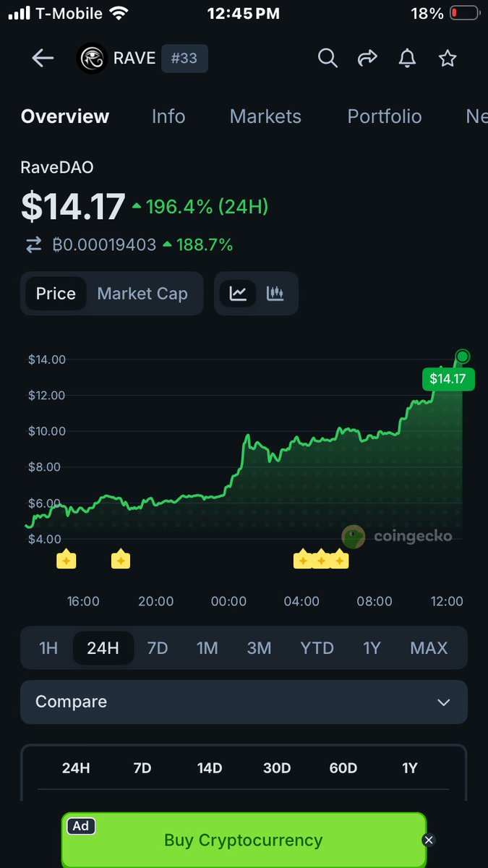Screen dimensions: 488x868
Task: Expand the Compare dropdown
Action: click(x=244, y=702)
